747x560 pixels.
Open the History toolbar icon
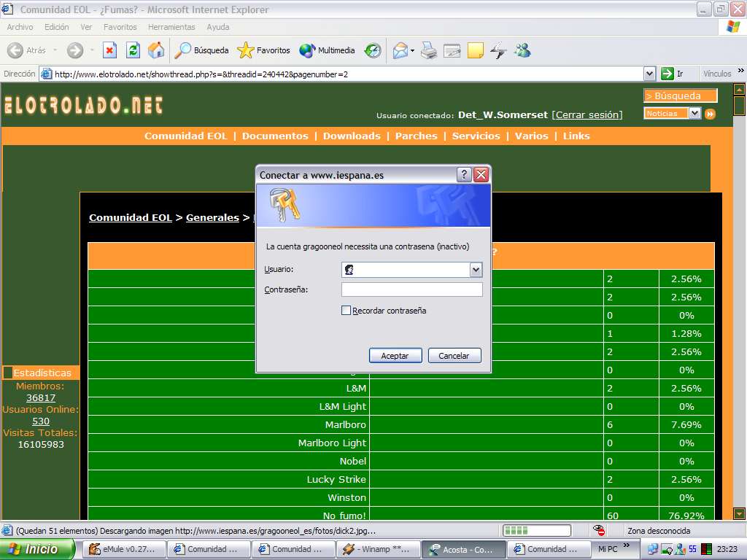373,50
